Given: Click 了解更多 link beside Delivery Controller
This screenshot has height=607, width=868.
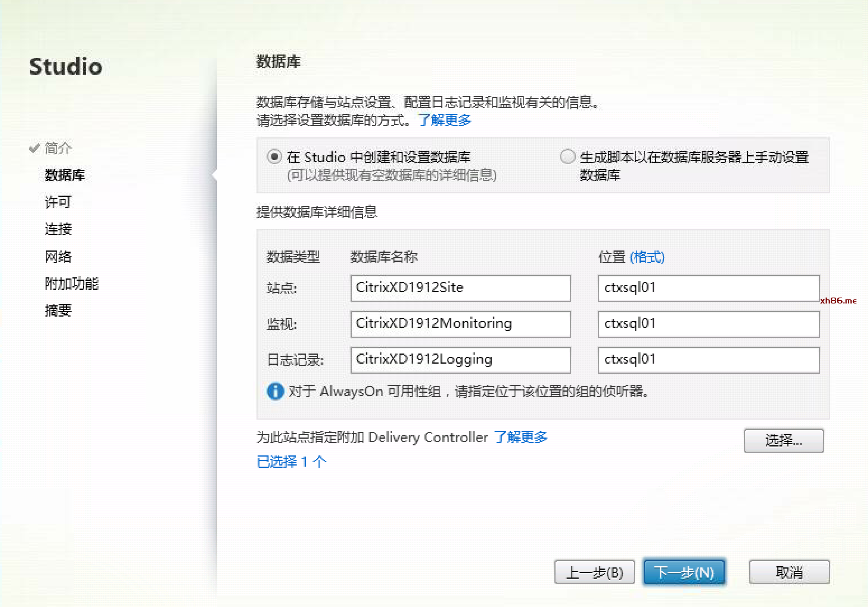Looking at the screenshot, I should coord(520,437).
